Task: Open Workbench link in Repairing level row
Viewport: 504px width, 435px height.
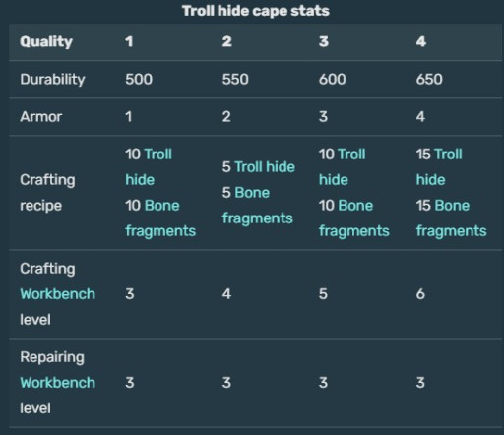Action: click(58, 383)
